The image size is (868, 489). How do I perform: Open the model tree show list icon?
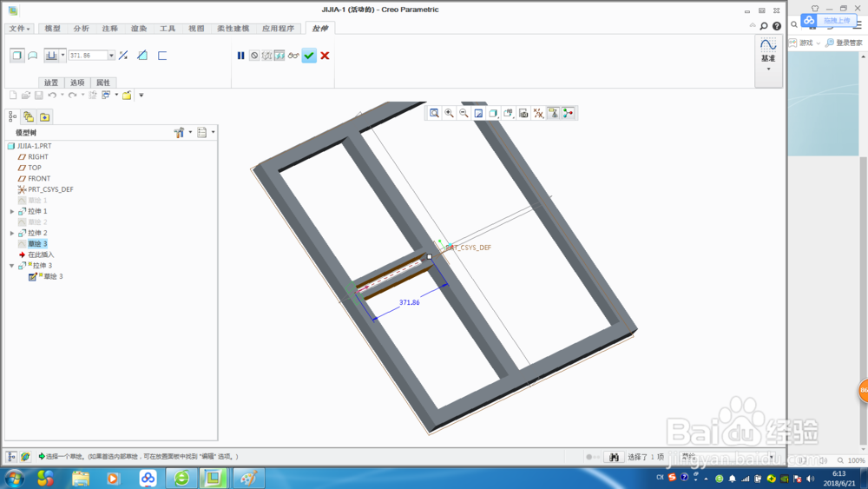coord(202,132)
